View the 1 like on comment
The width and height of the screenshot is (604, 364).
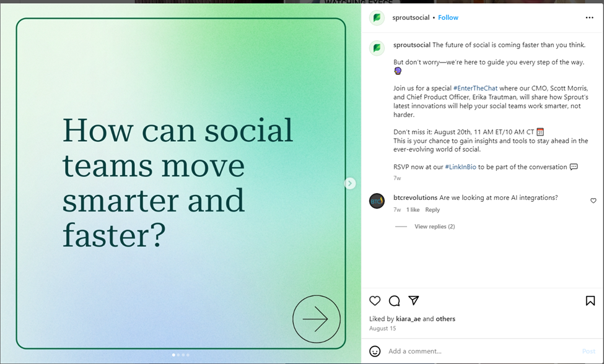point(413,210)
